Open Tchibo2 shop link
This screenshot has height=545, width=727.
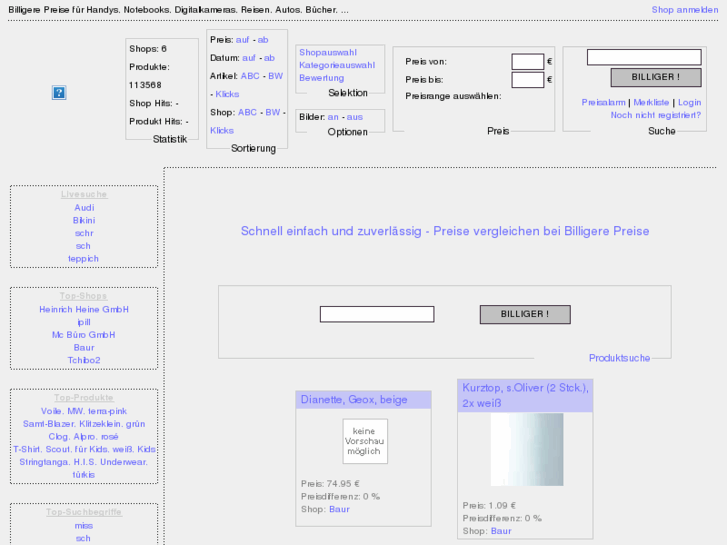[84, 360]
